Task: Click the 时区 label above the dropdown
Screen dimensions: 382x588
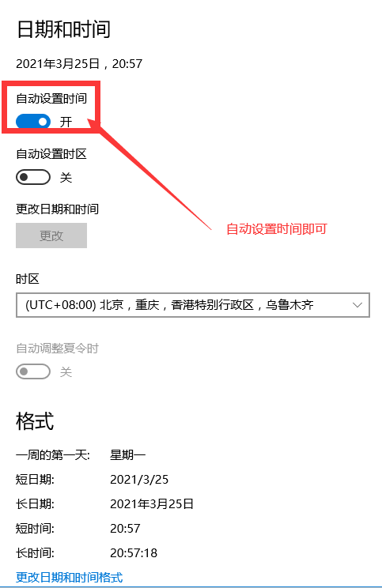Action: click(28, 279)
